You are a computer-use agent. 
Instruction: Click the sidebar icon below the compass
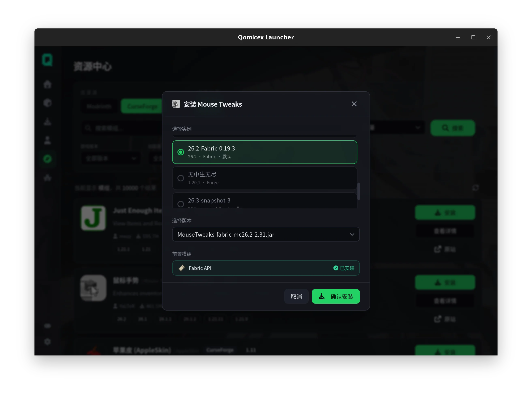(48, 178)
